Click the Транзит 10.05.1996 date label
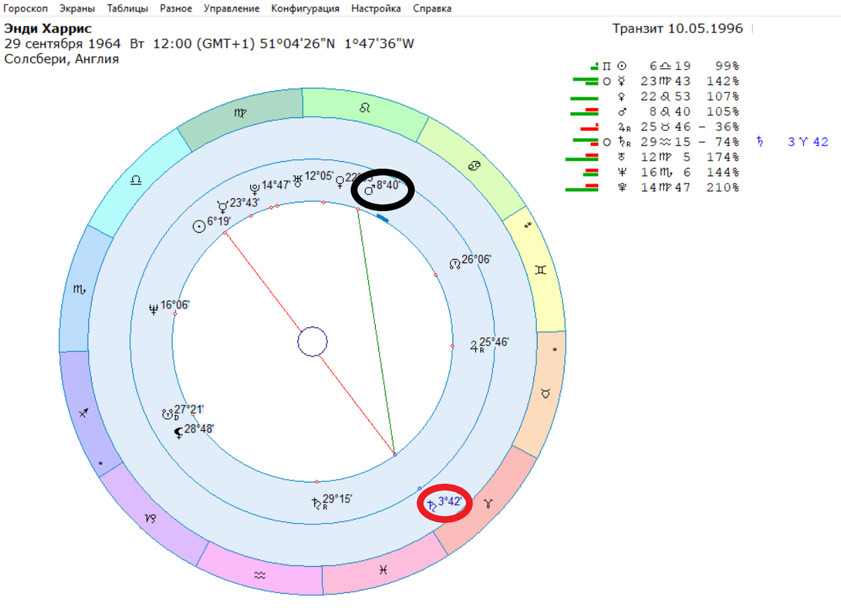The height and width of the screenshot is (616, 841). [x=678, y=29]
